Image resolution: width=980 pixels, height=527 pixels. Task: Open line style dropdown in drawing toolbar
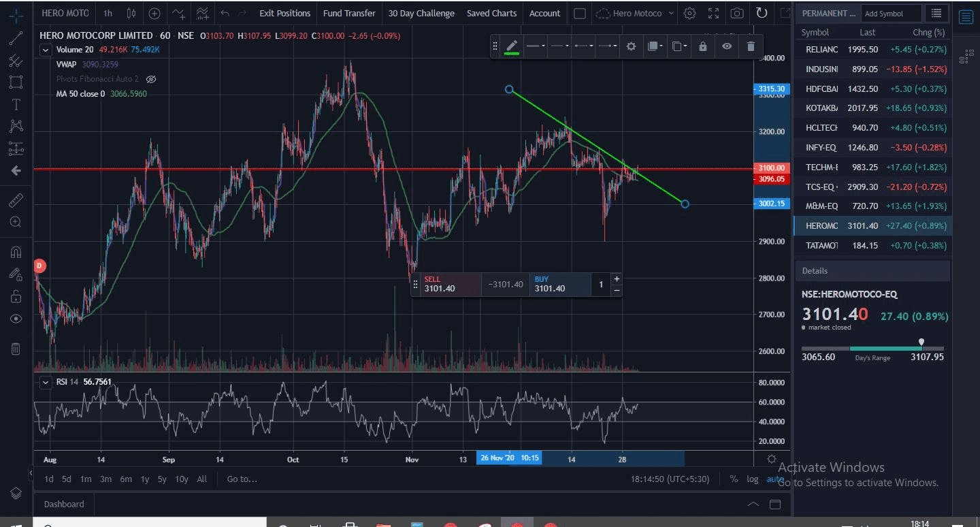point(559,46)
